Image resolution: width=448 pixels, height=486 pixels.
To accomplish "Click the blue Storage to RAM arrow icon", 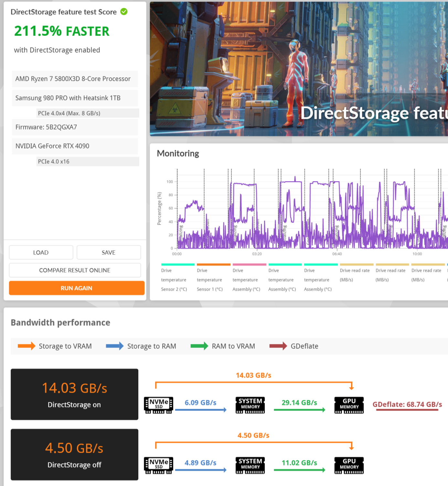I will coord(115,346).
